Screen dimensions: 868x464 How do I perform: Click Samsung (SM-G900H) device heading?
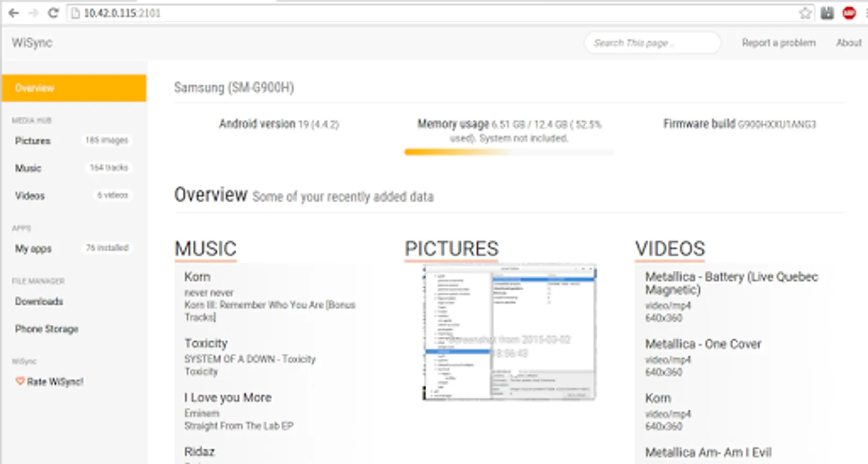point(234,88)
